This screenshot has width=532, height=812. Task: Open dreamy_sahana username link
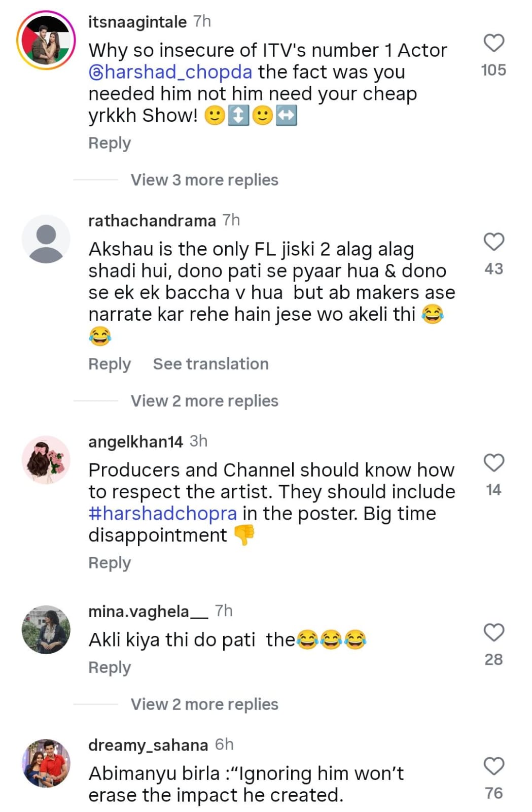148,745
